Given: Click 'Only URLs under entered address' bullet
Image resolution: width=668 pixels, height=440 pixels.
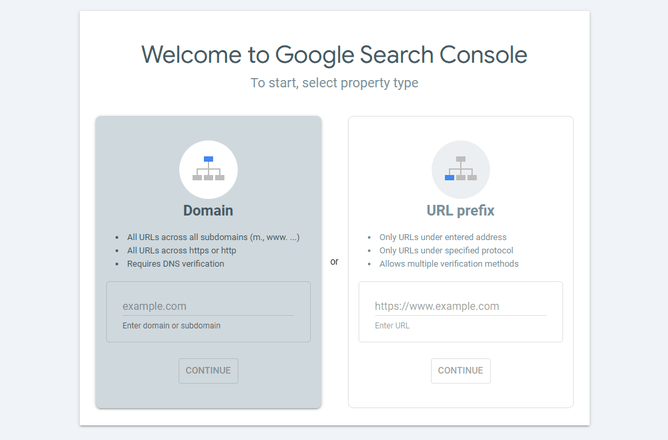Looking at the screenshot, I should [x=442, y=237].
